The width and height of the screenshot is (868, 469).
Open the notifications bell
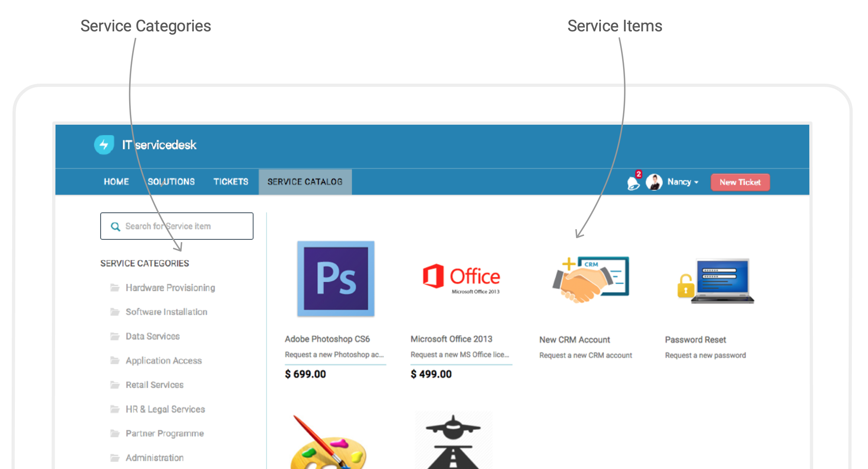(634, 183)
